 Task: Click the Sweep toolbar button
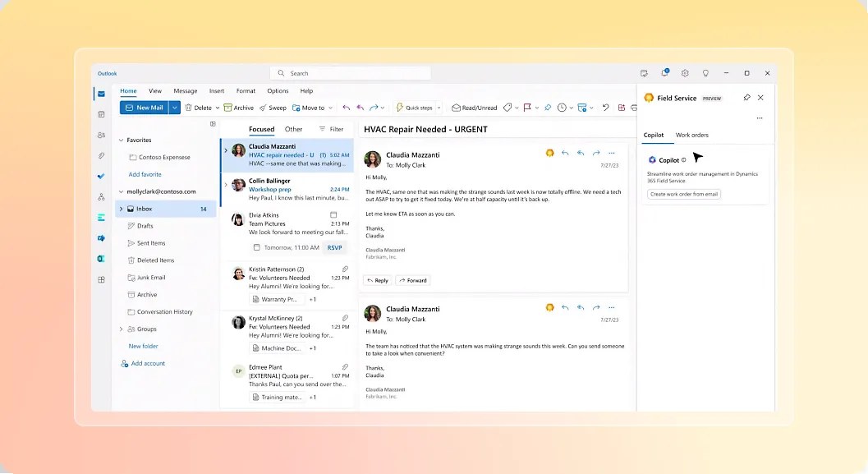273,108
